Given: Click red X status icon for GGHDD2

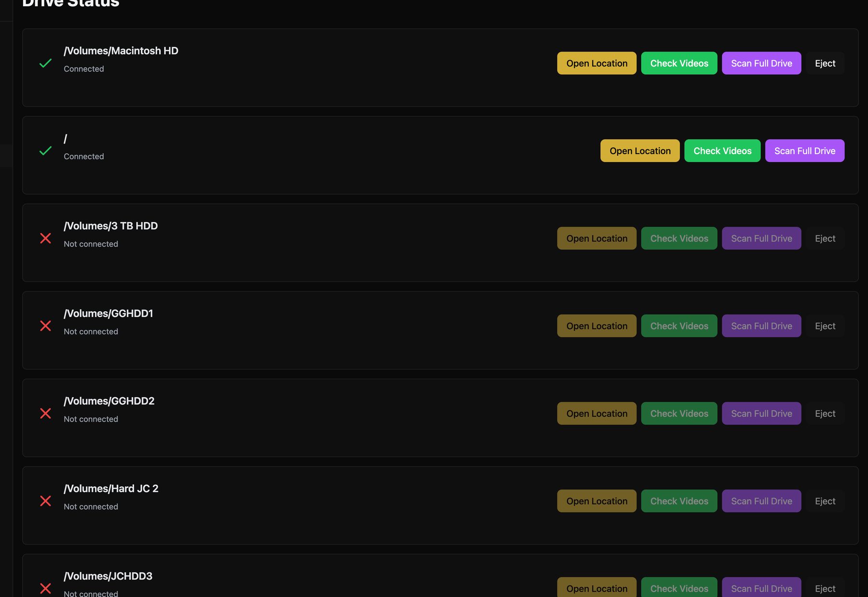Looking at the screenshot, I should point(45,413).
